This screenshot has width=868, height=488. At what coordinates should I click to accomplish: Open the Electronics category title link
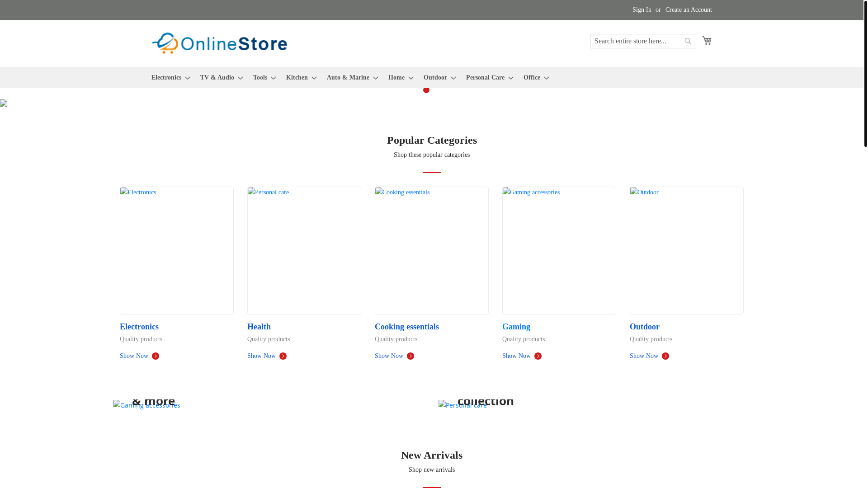tap(139, 327)
